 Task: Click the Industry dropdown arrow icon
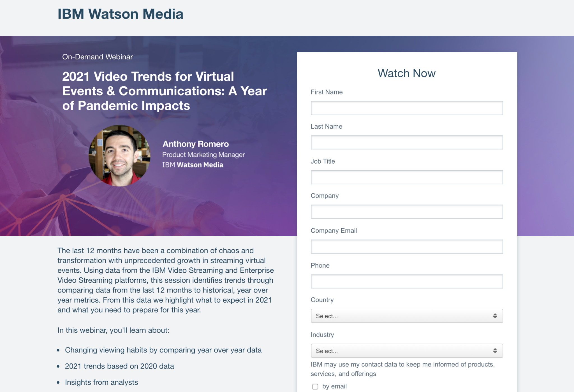(x=495, y=351)
